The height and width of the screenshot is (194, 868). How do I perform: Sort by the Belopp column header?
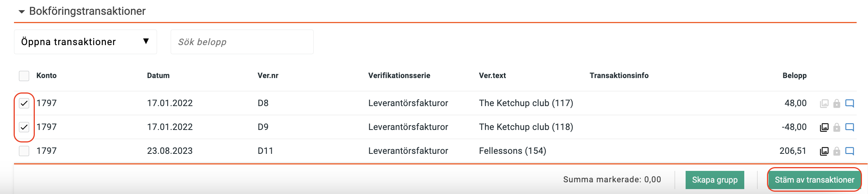[x=794, y=75]
